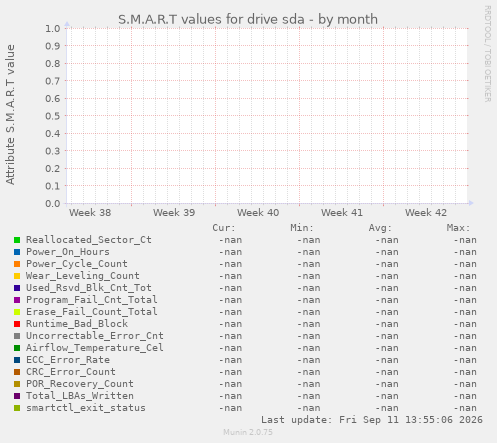
Task: Click the Airflow_Temperature_Cel legend swatch
Action: (x=17, y=348)
